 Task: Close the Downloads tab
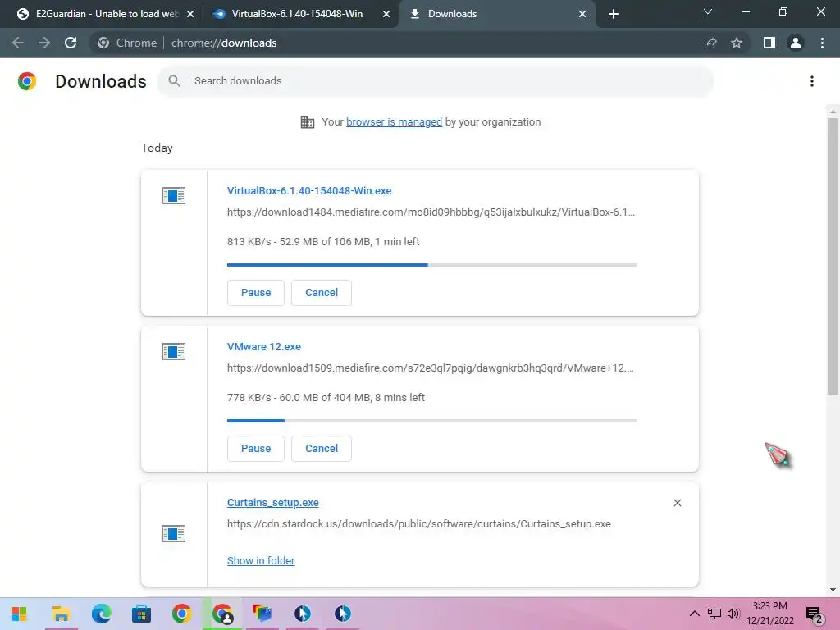click(x=582, y=14)
